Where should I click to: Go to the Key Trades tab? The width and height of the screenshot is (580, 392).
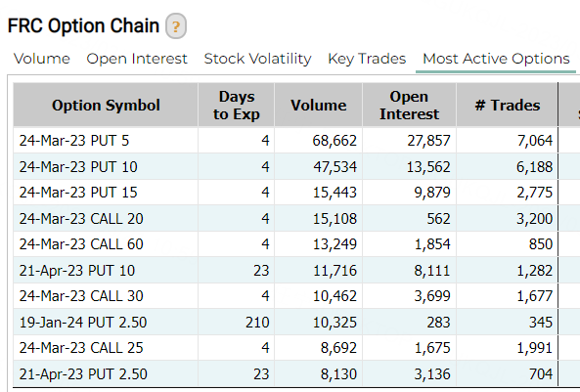point(367,60)
